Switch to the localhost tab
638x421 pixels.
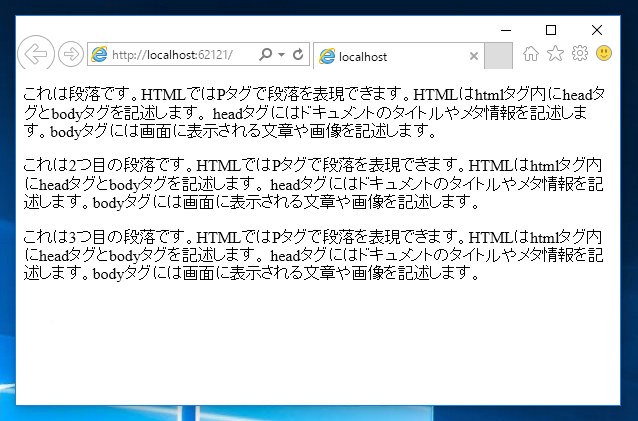399,56
